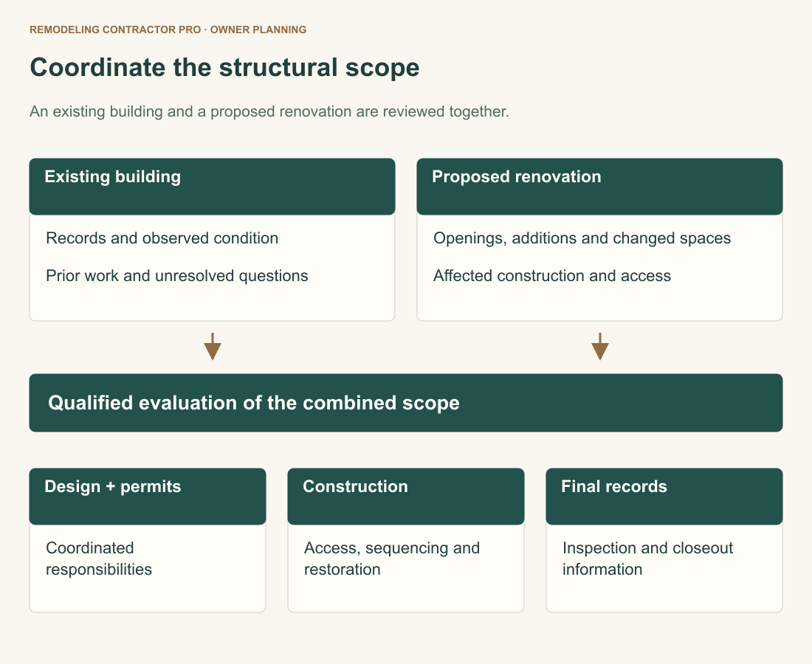The image size is (812, 664).
Task: Select the 'Coordinate the structural scope' heading
Action: (x=224, y=67)
